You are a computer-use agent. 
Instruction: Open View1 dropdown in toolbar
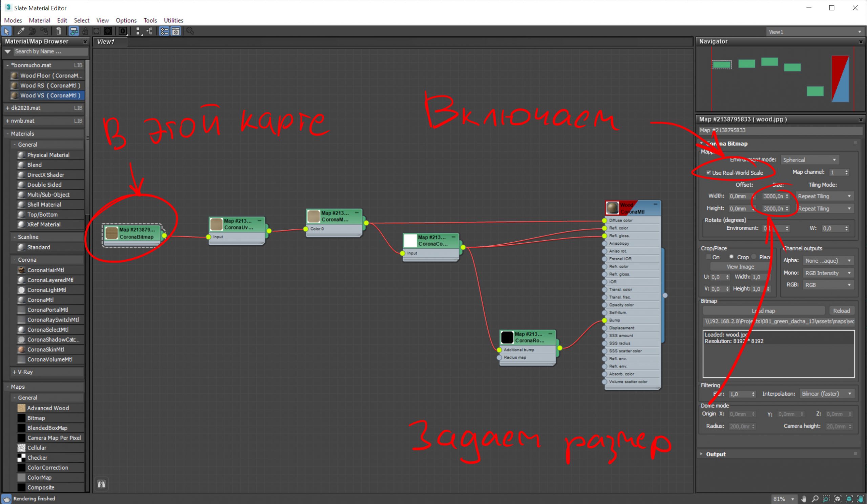pos(816,31)
